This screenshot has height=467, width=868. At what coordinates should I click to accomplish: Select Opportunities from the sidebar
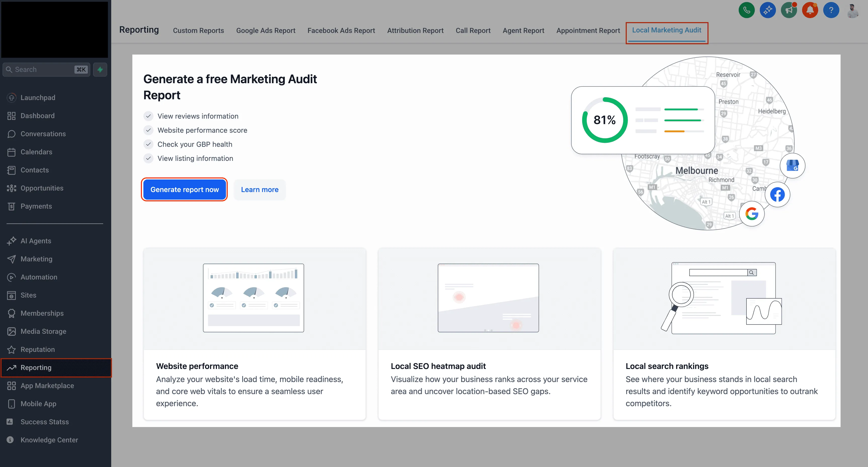(x=42, y=188)
